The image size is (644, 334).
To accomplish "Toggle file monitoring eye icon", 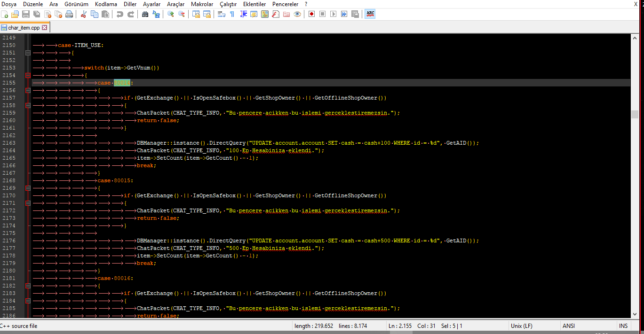I will click(297, 14).
